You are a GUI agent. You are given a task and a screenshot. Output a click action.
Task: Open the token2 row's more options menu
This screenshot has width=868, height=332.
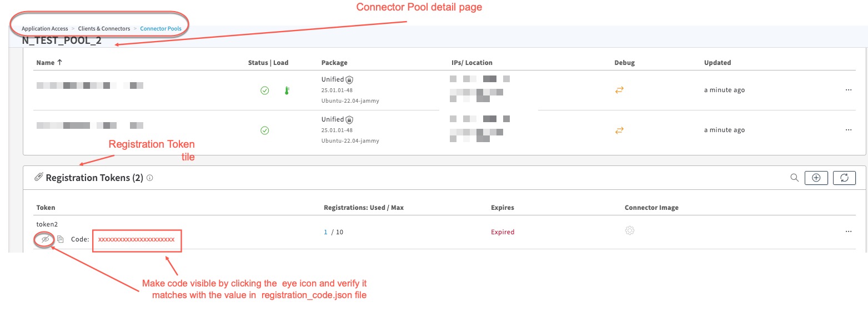point(848,232)
